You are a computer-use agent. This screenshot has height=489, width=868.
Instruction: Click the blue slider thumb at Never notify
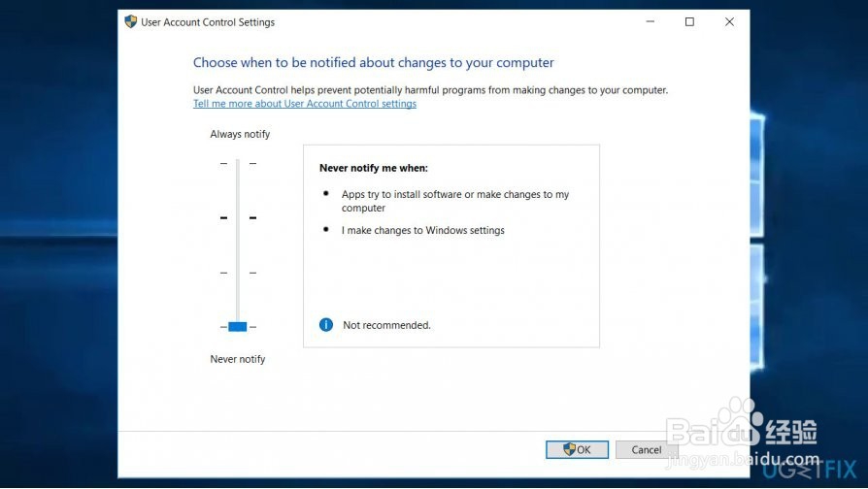point(238,327)
